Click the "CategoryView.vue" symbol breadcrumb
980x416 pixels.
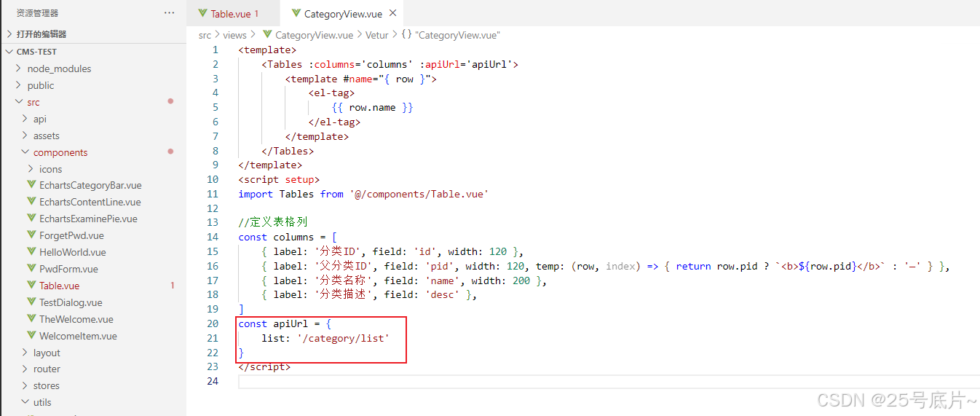coord(457,35)
